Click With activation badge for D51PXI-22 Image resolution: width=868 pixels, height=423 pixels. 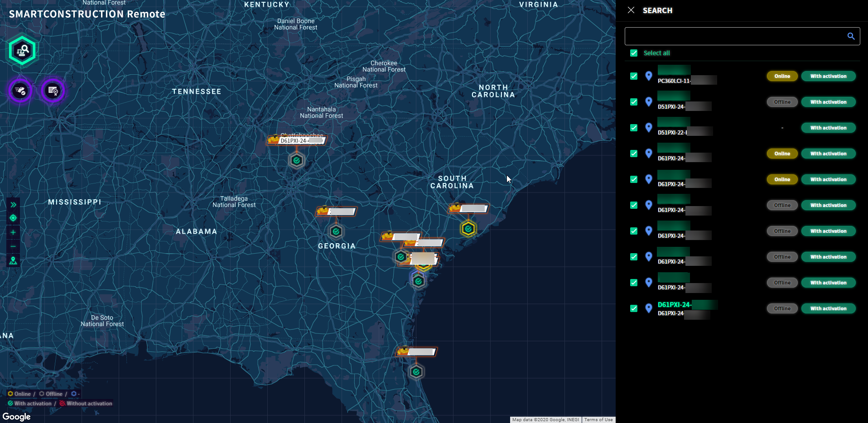[828, 128]
